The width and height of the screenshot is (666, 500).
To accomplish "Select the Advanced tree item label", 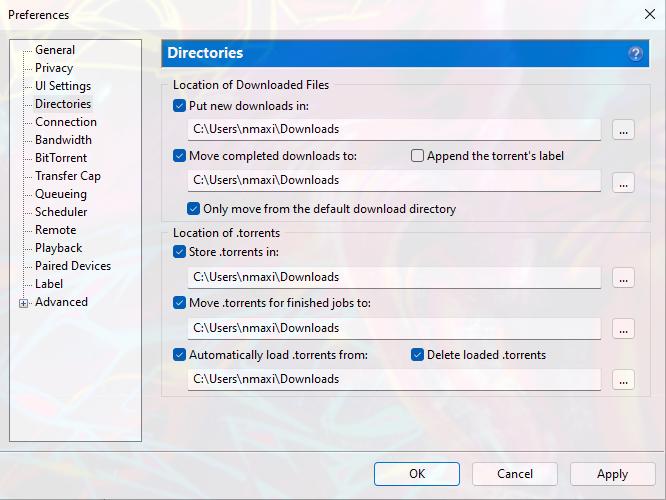I will (61, 302).
